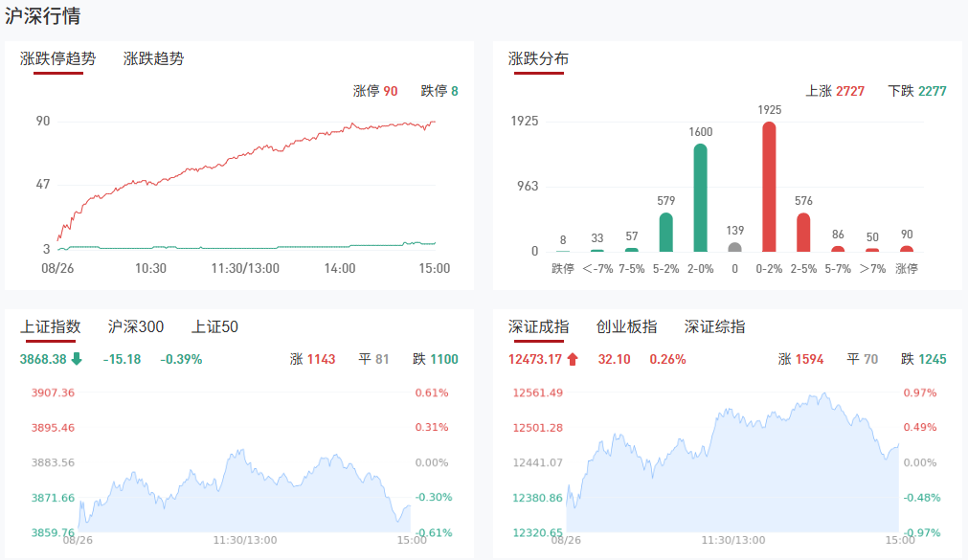The width and height of the screenshot is (968, 560).
Task: Open the 沪深300 index tab
Action: click(x=136, y=327)
